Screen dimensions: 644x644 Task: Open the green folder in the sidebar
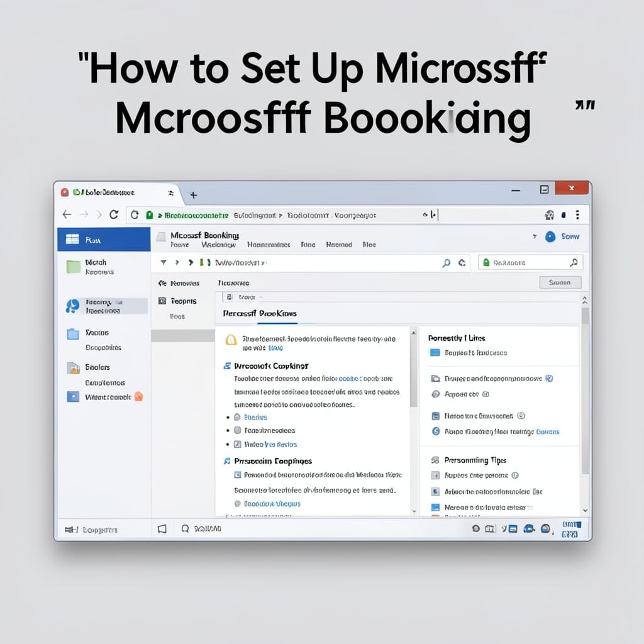pyautogui.click(x=74, y=267)
